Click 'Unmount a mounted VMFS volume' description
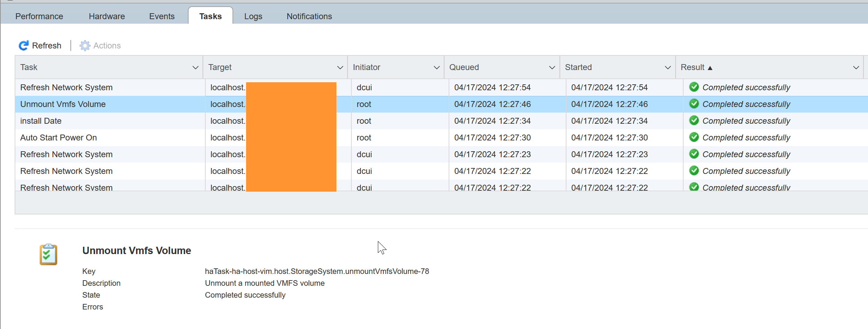Image resolution: width=868 pixels, height=329 pixels. 265,283
